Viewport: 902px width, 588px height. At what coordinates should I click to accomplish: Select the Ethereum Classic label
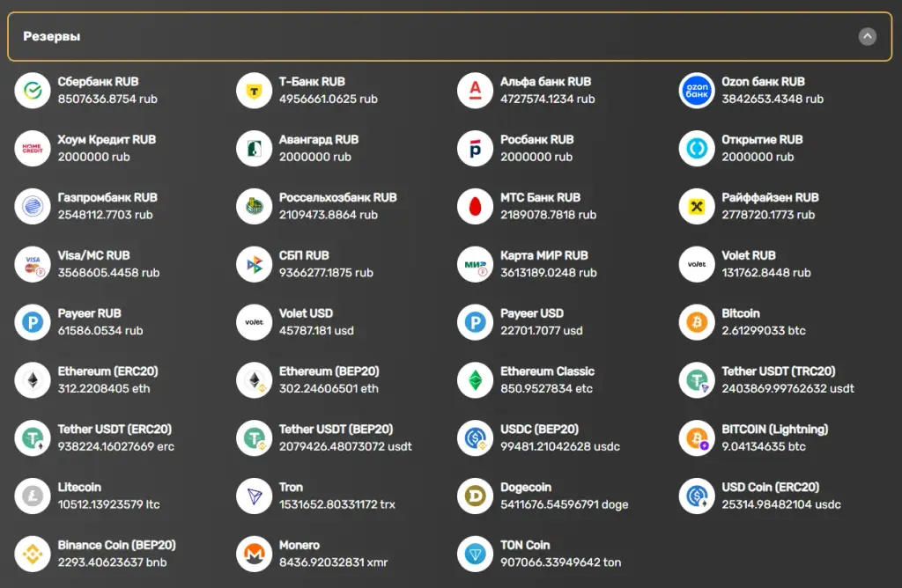click(x=548, y=371)
